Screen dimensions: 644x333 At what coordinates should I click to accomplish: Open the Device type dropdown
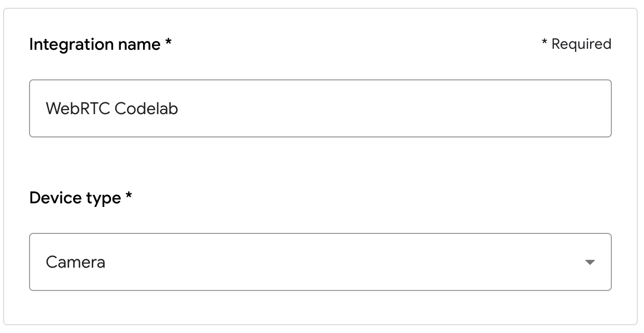[320, 262]
